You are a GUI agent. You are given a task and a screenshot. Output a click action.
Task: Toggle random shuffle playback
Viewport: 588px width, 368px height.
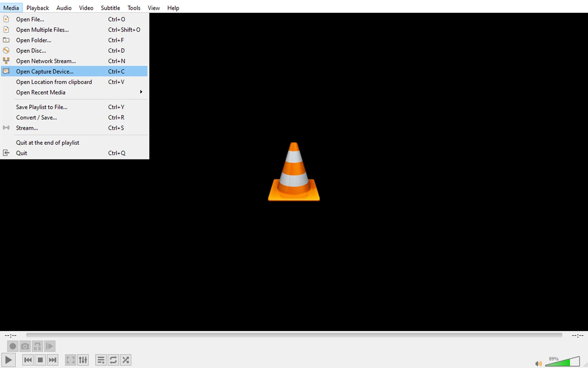126,360
